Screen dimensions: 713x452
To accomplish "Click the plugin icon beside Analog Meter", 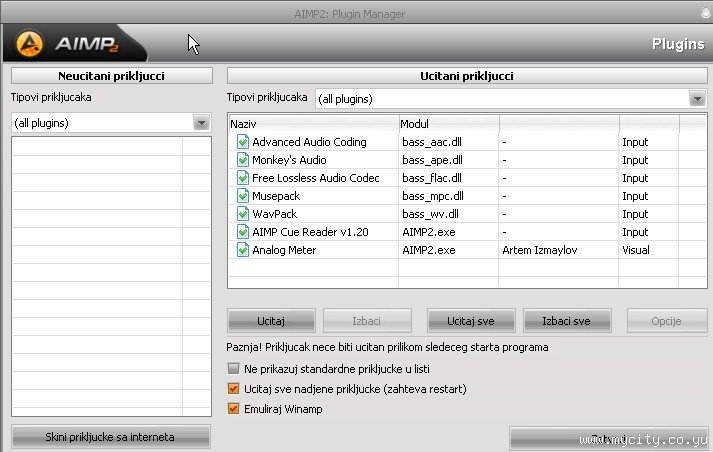I will pos(243,250).
